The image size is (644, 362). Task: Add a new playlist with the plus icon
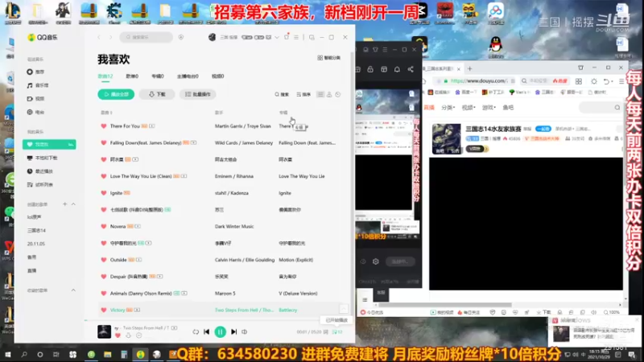point(65,204)
